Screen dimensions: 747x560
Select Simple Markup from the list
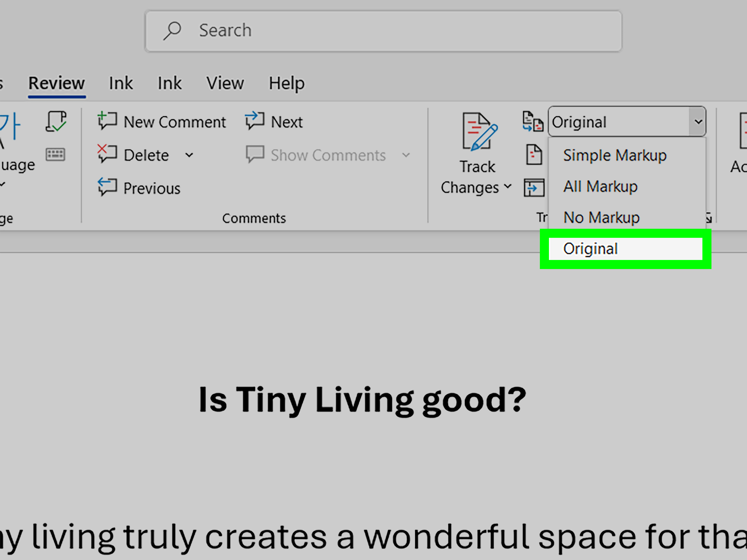coord(615,155)
